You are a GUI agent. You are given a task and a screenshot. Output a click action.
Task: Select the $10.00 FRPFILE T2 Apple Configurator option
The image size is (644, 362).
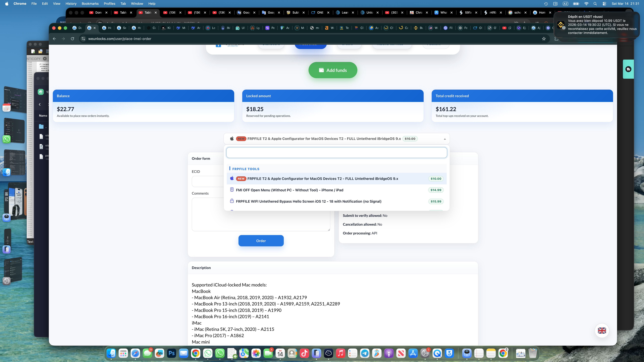(x=336, y=179)
